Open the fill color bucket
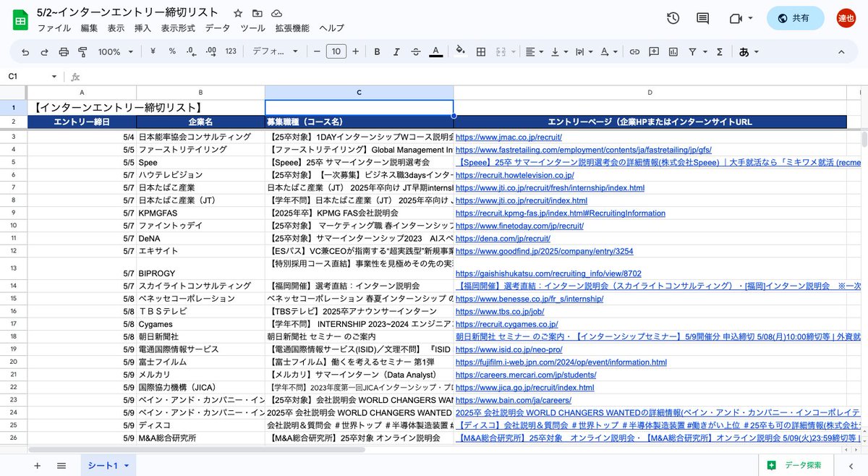 [x=461, y=51]
